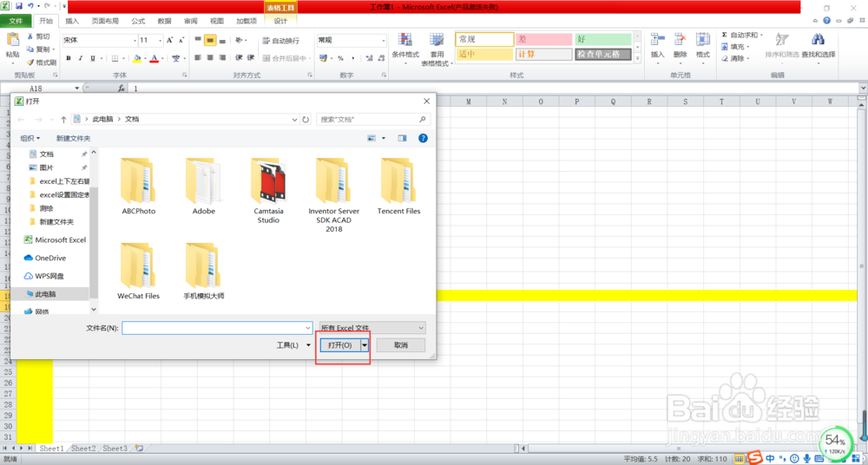Toggle italic formatting in the ribbon

click(x=81, y=58)
